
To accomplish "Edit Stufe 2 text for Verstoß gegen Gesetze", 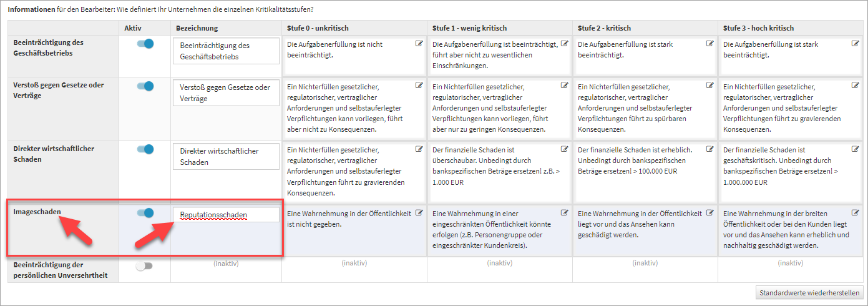I will tap(710, 86).
